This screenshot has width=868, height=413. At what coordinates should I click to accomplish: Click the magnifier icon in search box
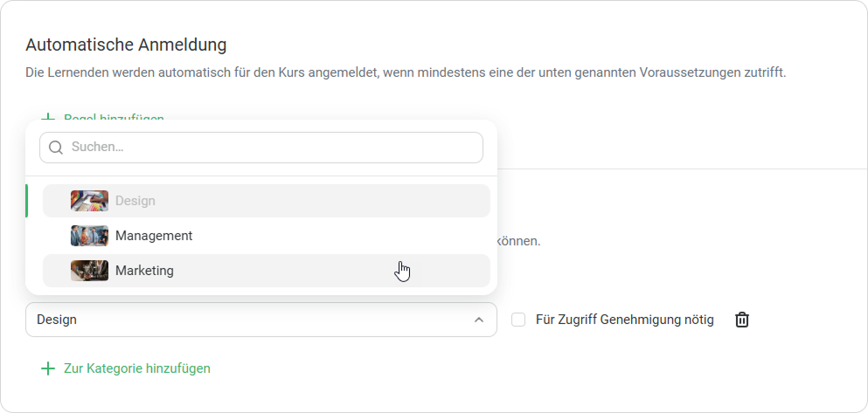pos(56,148)
